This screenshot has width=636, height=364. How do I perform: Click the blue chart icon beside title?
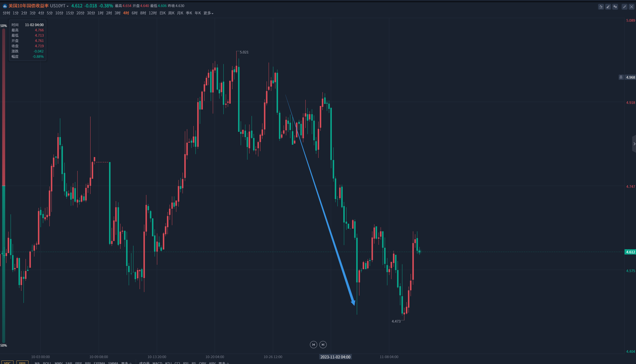pos(5,6)
